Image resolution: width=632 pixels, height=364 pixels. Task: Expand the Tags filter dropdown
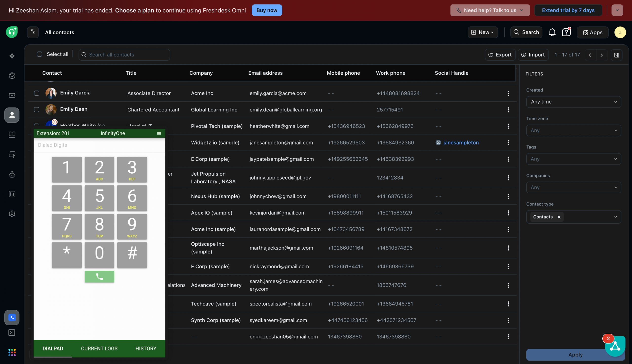573,159
